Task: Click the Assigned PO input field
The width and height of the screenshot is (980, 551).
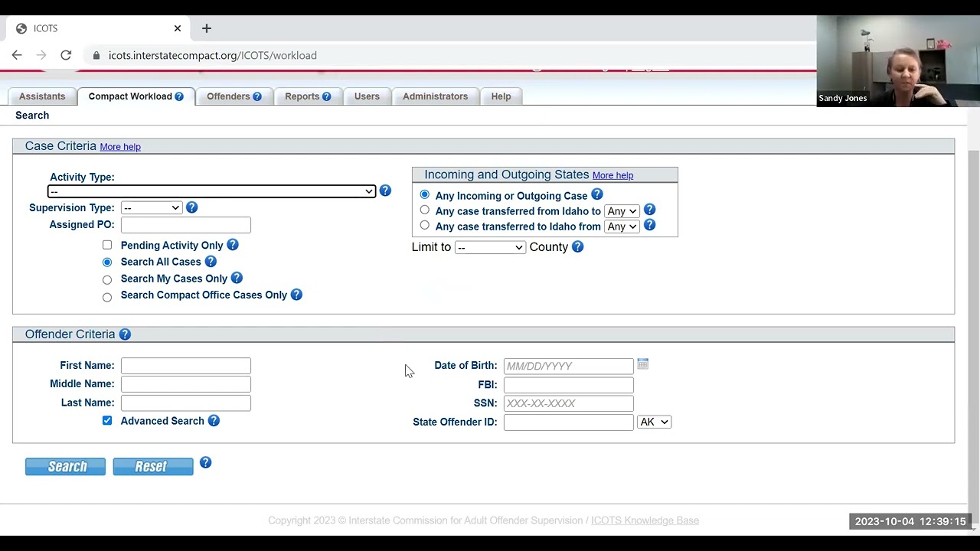Action: 186,225
